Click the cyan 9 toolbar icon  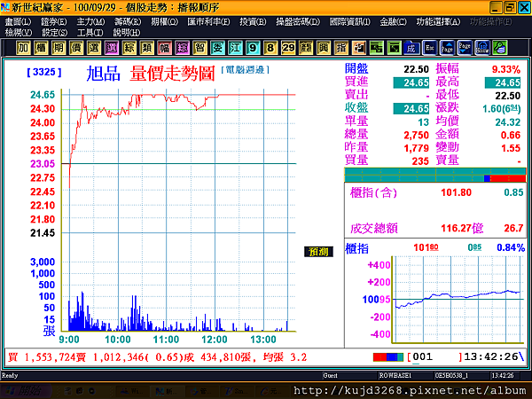(253, 48)
